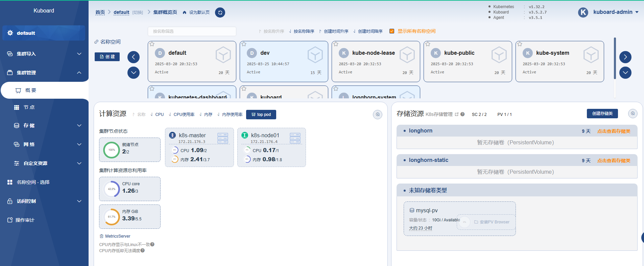Star the dev namespace card
This screenshot has height=266, width=644.
(x=244, y=44)
